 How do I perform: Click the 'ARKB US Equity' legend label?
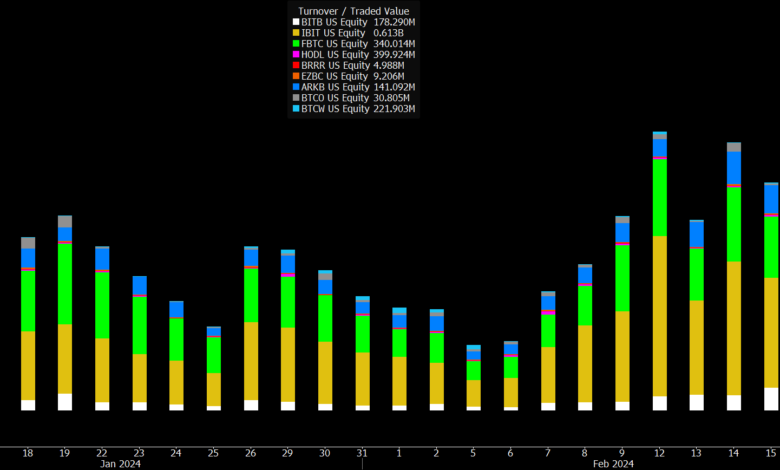click(335, 87)
